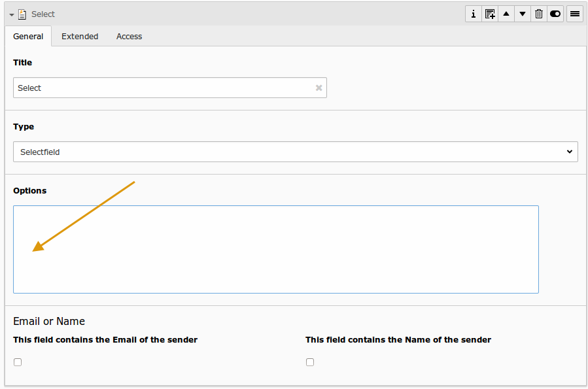Click the toggle switch icon in the toolbar

[x=555, y=13]
